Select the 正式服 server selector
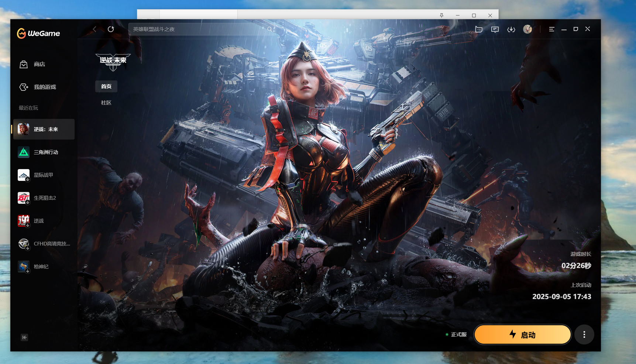 click(456, 334)
